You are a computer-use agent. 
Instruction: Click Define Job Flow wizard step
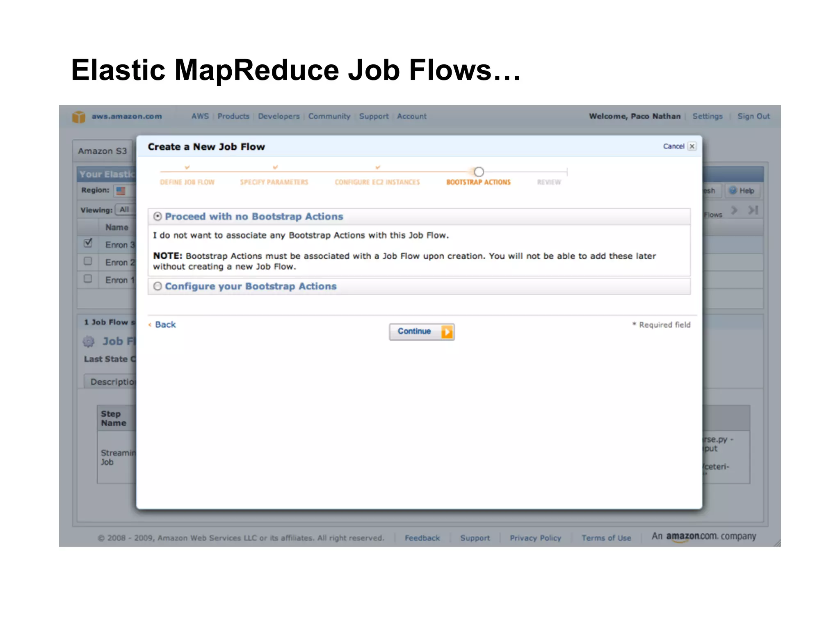point(187,182)
